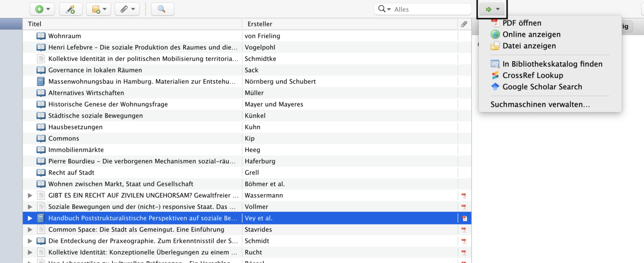Open the Add Item by Identifier magic wand
The width and height of the screenshot is (644, 263).
click(70, 9)
